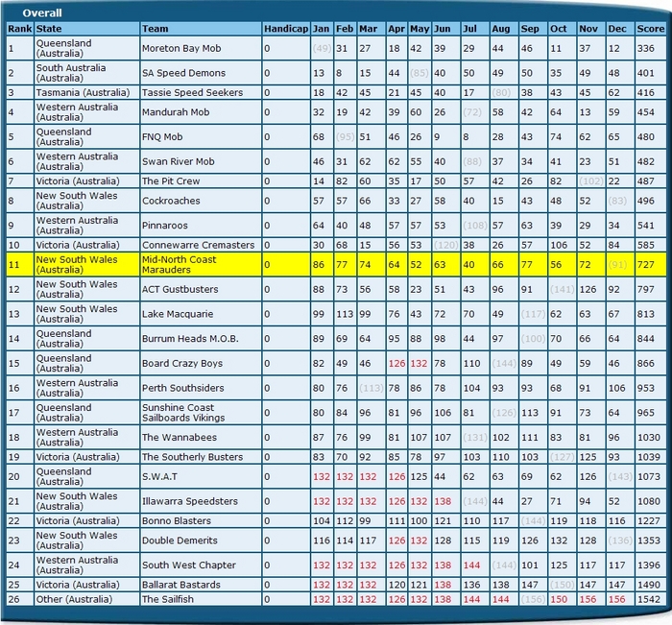
Task: Select the Moreton Bay Mob team
Action: pos(181,48)
